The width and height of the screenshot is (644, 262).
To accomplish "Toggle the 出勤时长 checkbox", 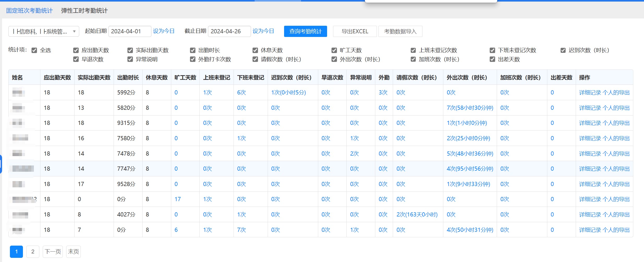I will click(193, 50).
